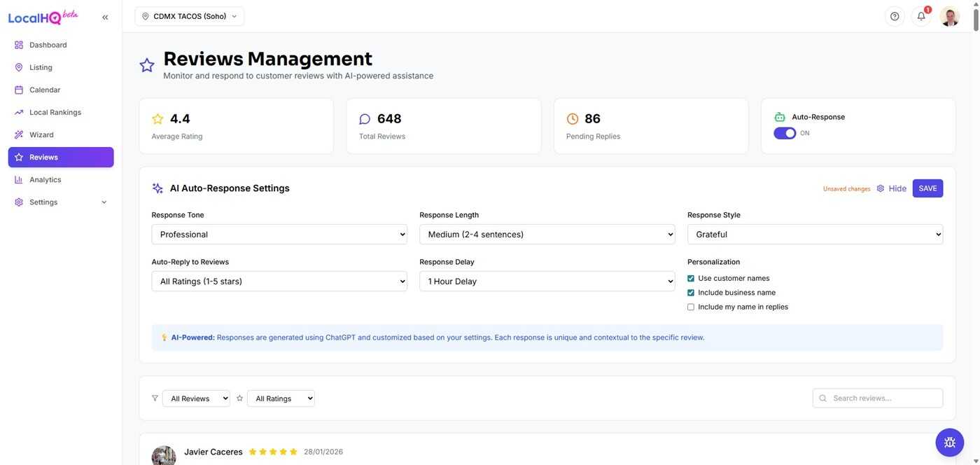Uncheck Include business name checkbox
The image size is (980, 465).
[691, 293]
